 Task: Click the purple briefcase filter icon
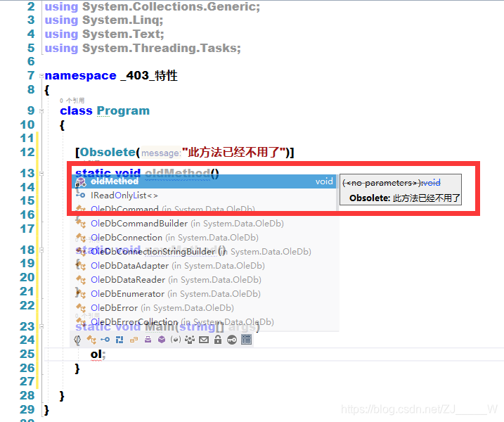148,339
